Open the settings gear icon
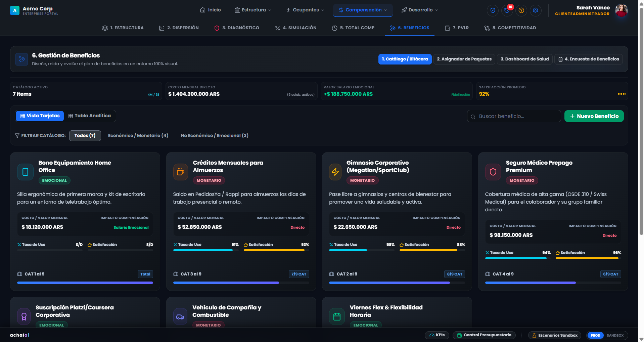644x342 pixels. 536,10
